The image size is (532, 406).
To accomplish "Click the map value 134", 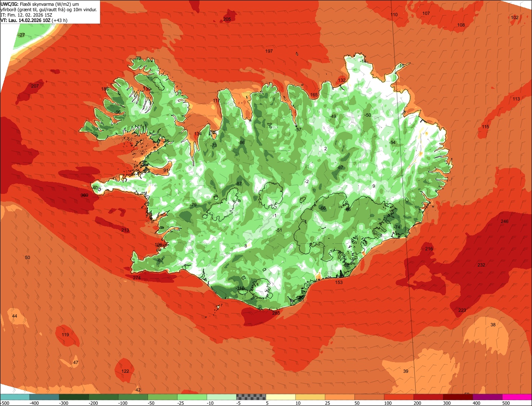I will coord(198,134).
